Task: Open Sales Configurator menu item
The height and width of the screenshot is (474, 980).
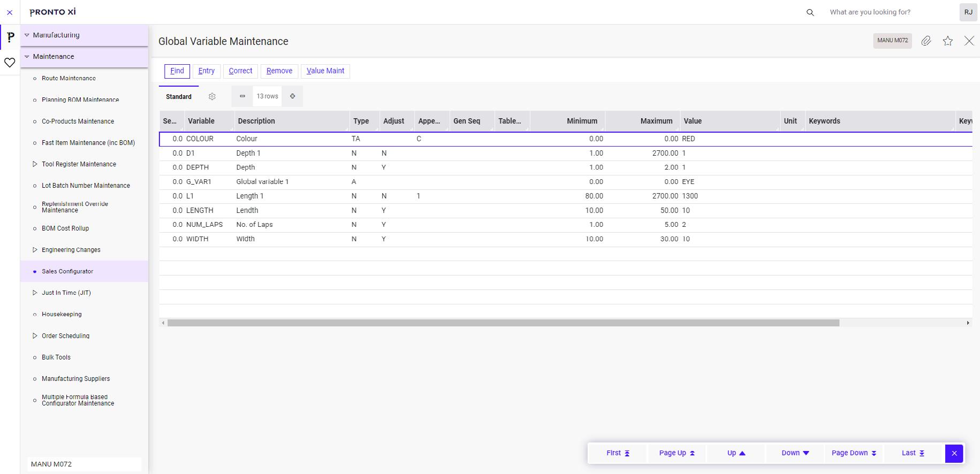Action: pyautogui.click(x=67, y=271)
